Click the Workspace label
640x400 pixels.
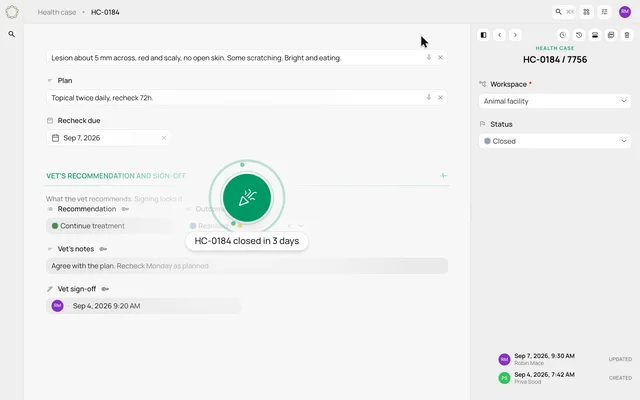[508, 84]
